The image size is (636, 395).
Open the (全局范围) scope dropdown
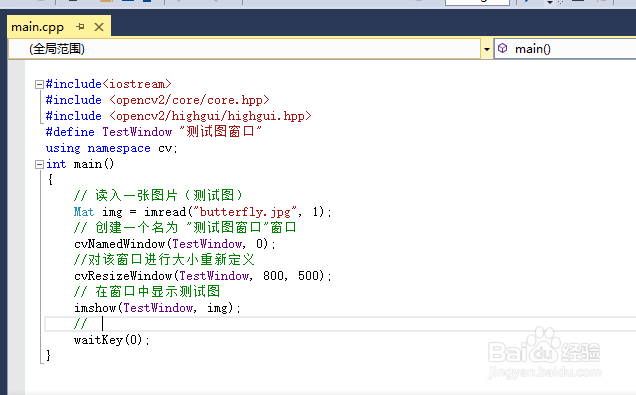click(245, 49)
